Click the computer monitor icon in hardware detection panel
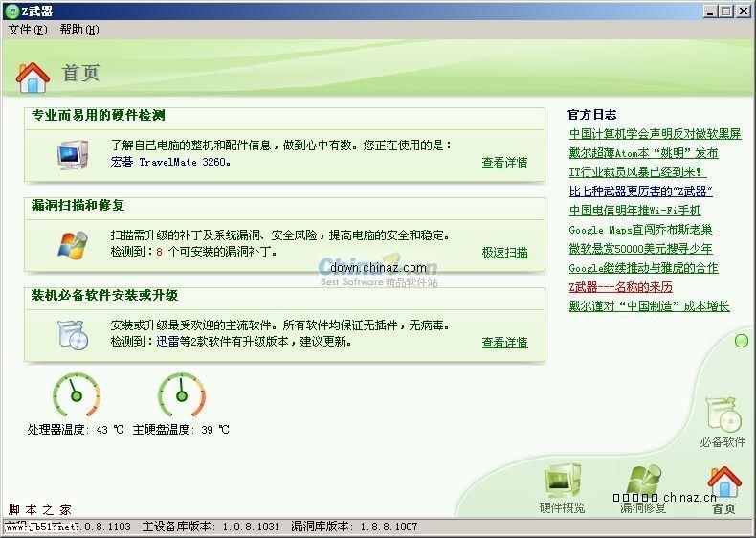This screenshot has width=756, height=538. [x=73, y=155]
